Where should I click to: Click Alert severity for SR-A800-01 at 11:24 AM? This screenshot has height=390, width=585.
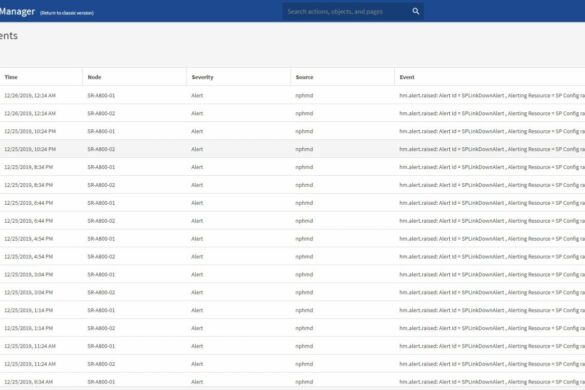click(x=197, y=346)
